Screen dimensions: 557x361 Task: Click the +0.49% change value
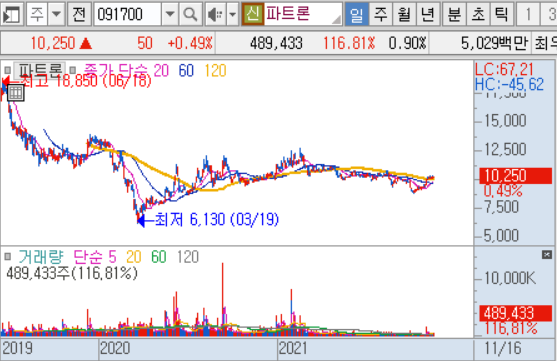[190, 43]
